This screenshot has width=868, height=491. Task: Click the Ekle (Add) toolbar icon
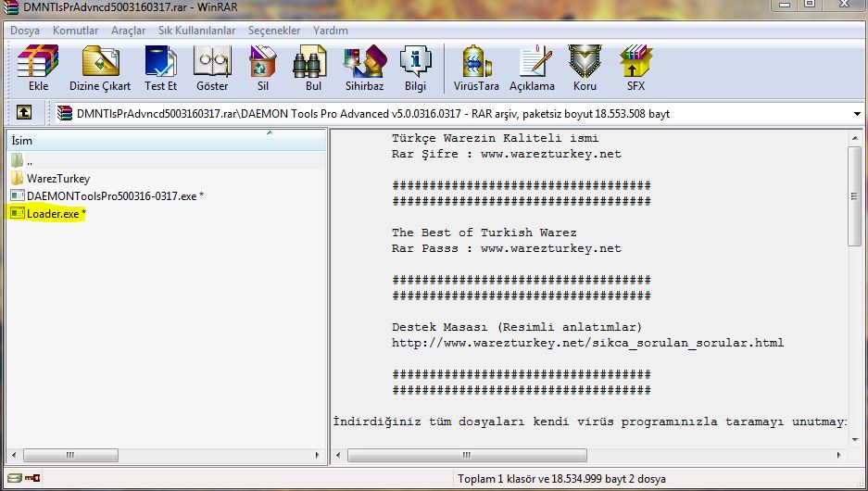point(38,62)
